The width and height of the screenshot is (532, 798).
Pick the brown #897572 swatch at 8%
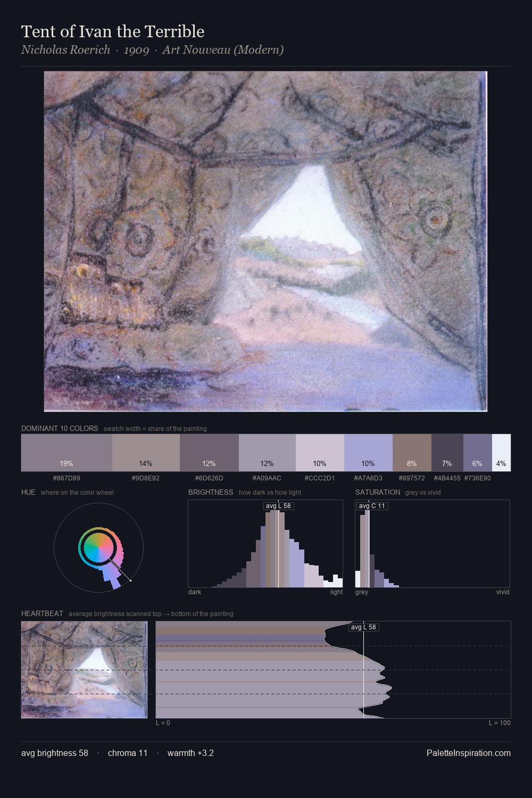pyautogui.click(x=412, y=453)
